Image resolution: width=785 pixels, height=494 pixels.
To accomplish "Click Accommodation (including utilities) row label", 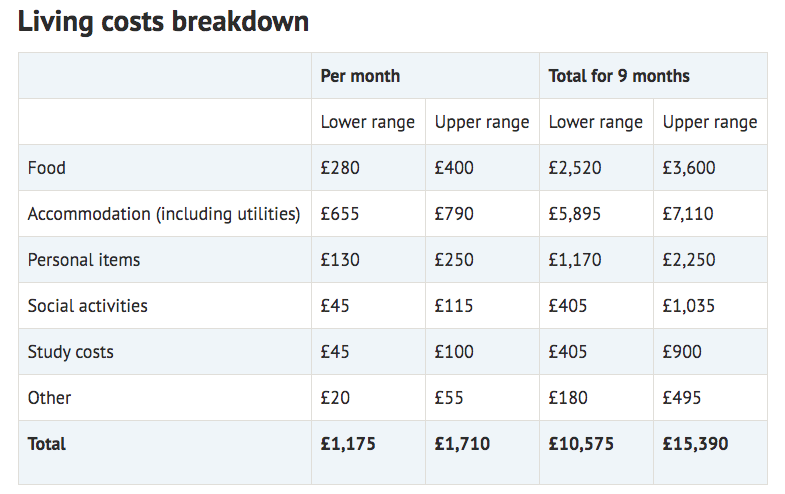I will (x=164, y=214).
